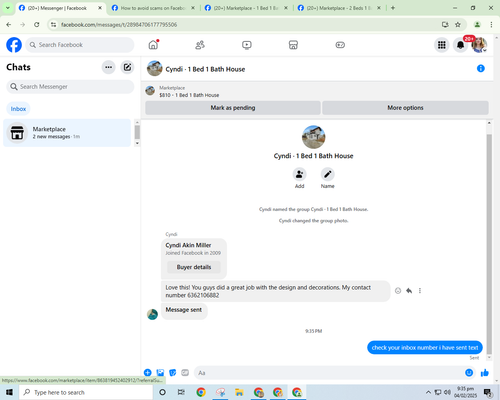Open the account profile picture menu
Viewport: 500px width, 400px height.
[479, 45]
